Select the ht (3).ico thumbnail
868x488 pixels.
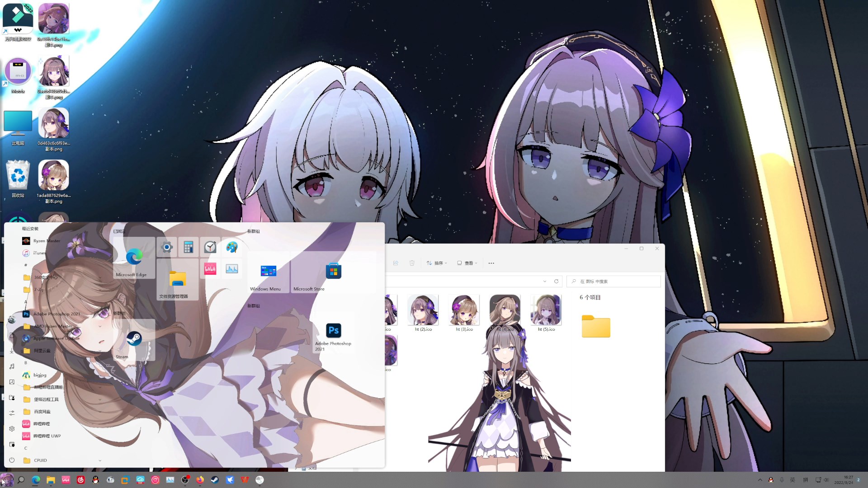coord(464,310)
